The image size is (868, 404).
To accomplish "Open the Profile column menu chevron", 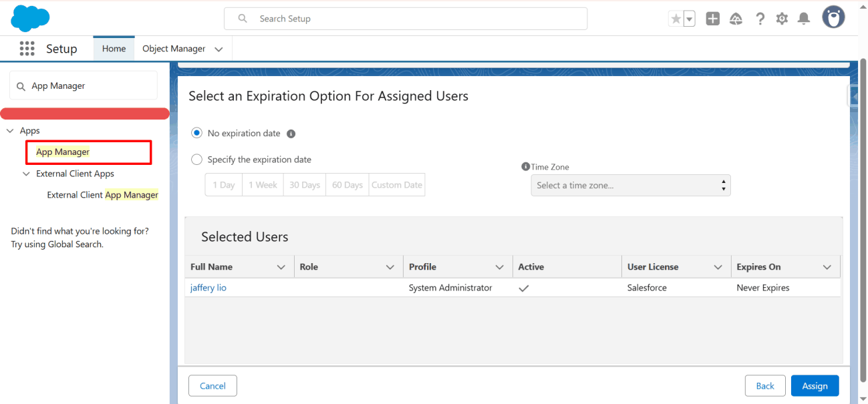I will click(499, 267).
